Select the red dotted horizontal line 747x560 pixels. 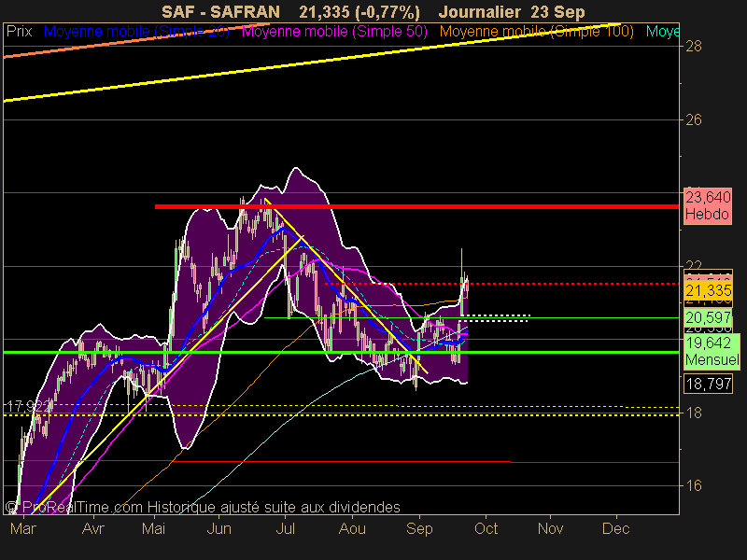[x=501, y=284]
